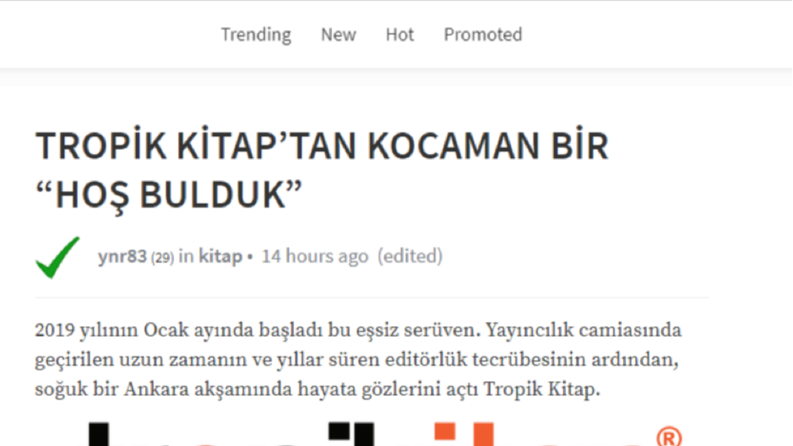Click the green checkmark author avatar

click(58, 257)
